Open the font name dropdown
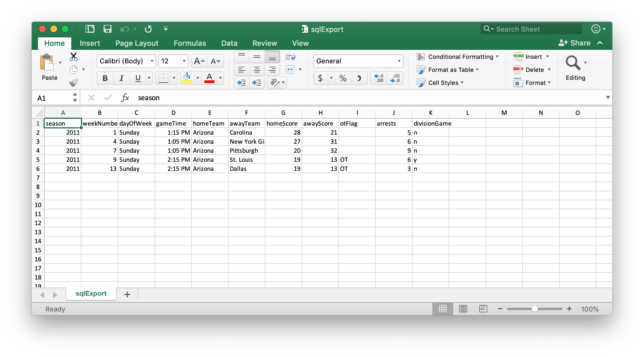The width and height of the screenshot is (644, 357). (152, 61)
